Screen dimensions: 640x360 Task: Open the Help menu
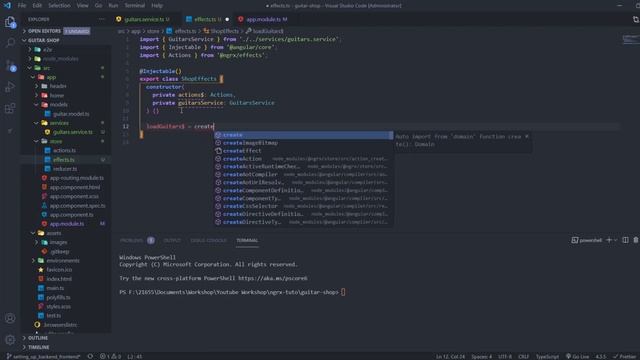click(157, 6)
